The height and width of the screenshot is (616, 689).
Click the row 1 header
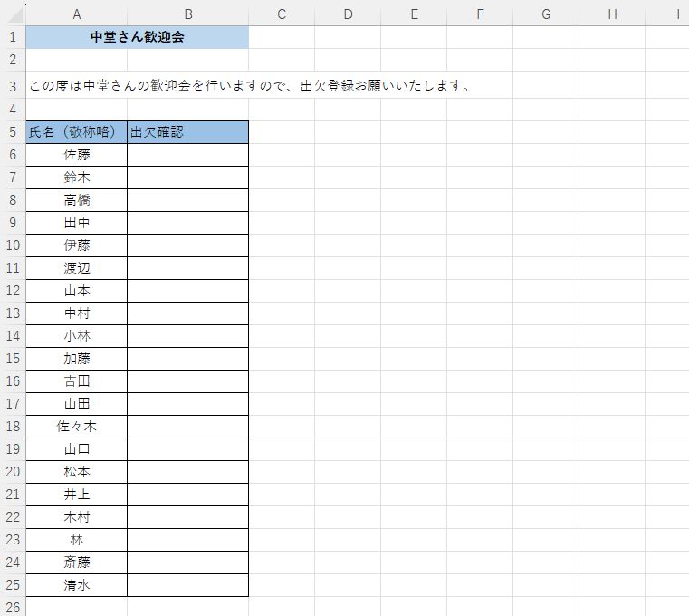pos(13,37)
